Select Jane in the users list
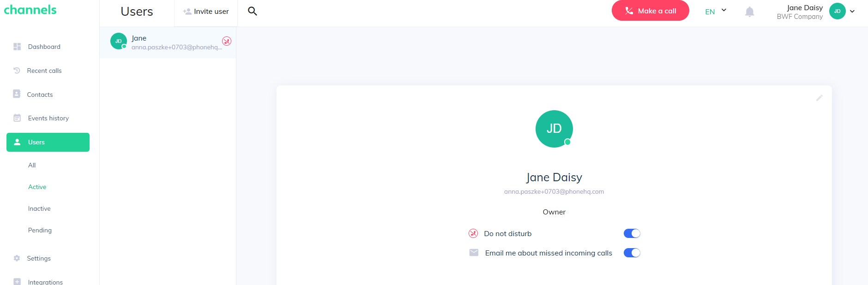 [168, 42]
